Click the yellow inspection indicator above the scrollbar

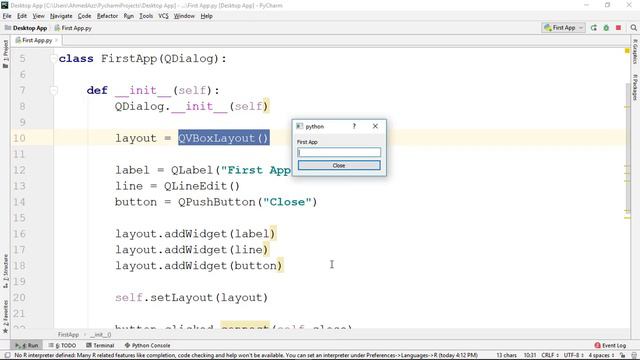tap(627, 51)
